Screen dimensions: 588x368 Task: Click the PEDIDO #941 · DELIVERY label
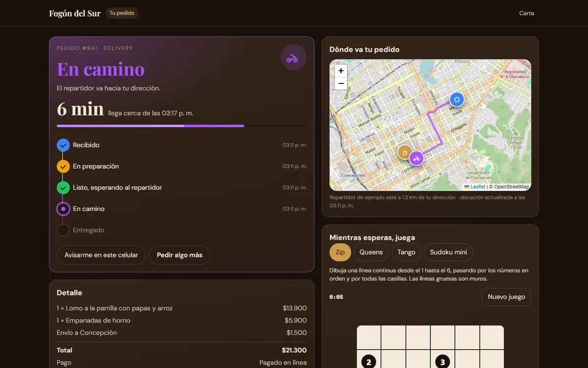point(95,48)
